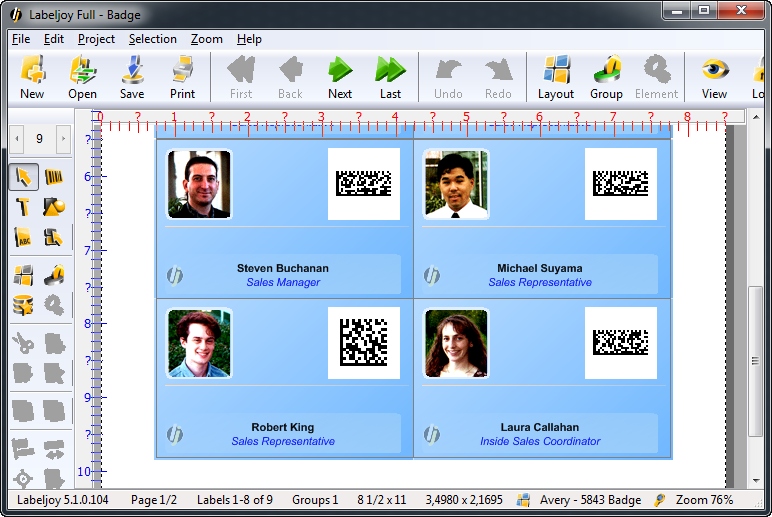Go Back one page
The image size is (772, 517).
click(290, 77)
